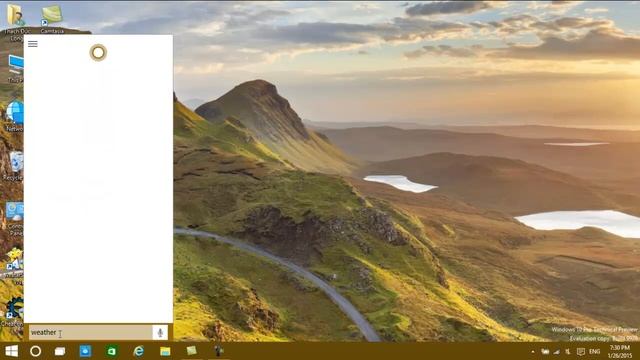Launch the blue taskbar app beside Task View
Image resolution: width=640 pixels, height=360 pixels.
(85, 351)
